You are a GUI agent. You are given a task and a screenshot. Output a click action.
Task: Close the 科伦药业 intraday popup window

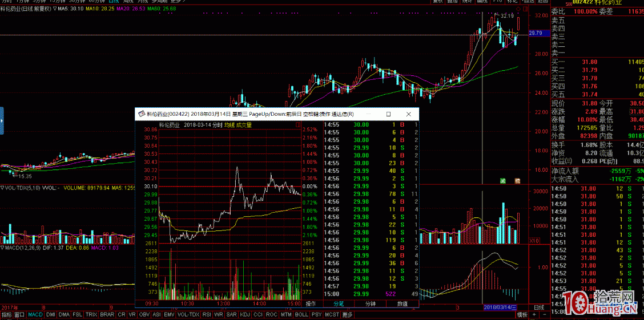tap(408, 114)
